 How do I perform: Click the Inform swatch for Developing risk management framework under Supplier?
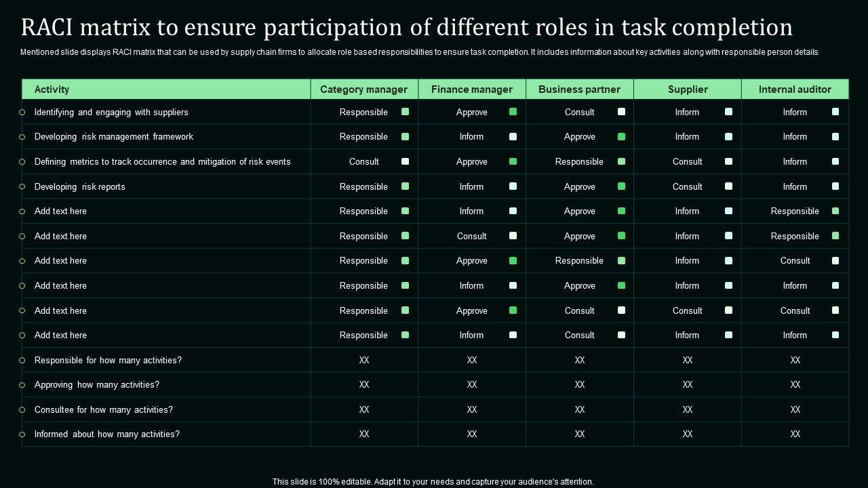pyautogui.click(x=728, y=136)
